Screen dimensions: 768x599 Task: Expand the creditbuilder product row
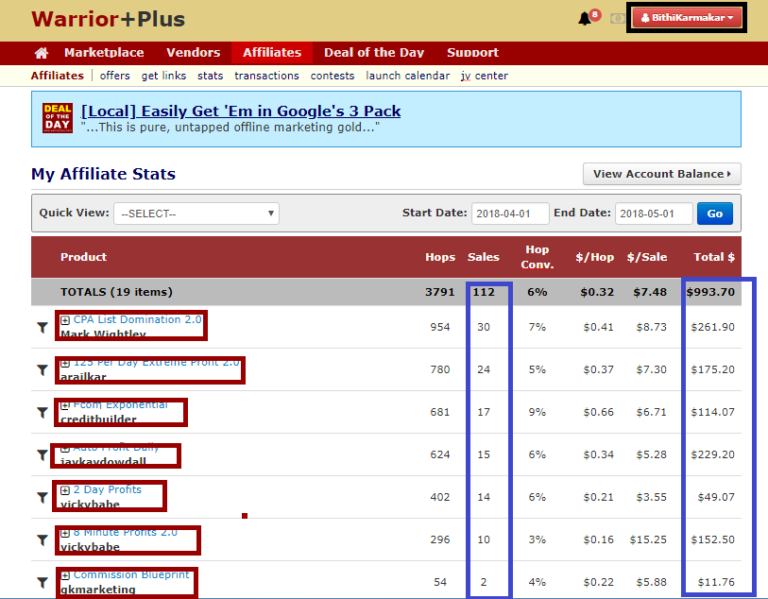click(x=65, y=406)
